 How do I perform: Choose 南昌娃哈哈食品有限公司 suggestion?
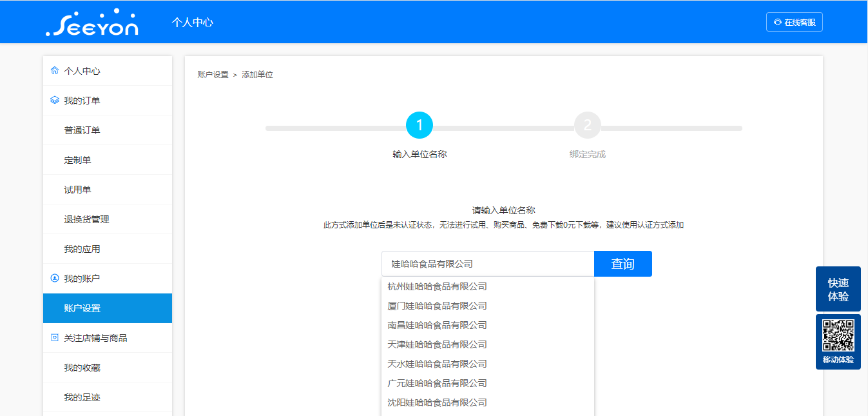tap(488, 325)
